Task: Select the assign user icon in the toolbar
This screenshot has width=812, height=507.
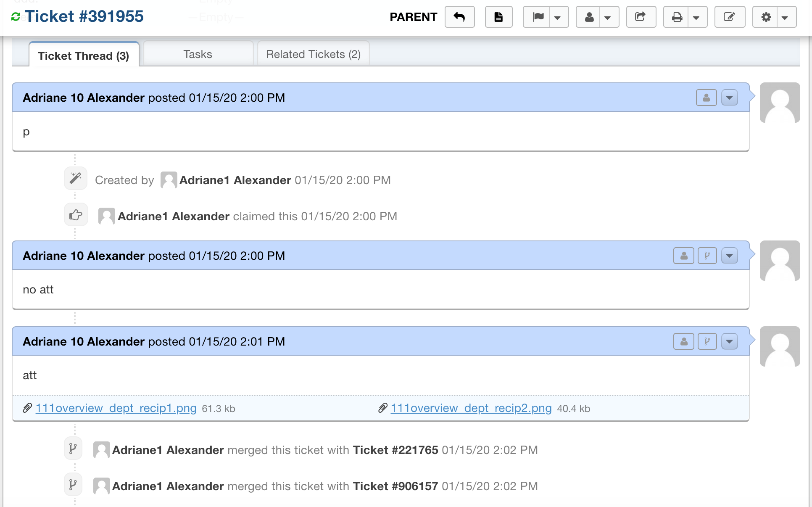Action: (589, 17)
